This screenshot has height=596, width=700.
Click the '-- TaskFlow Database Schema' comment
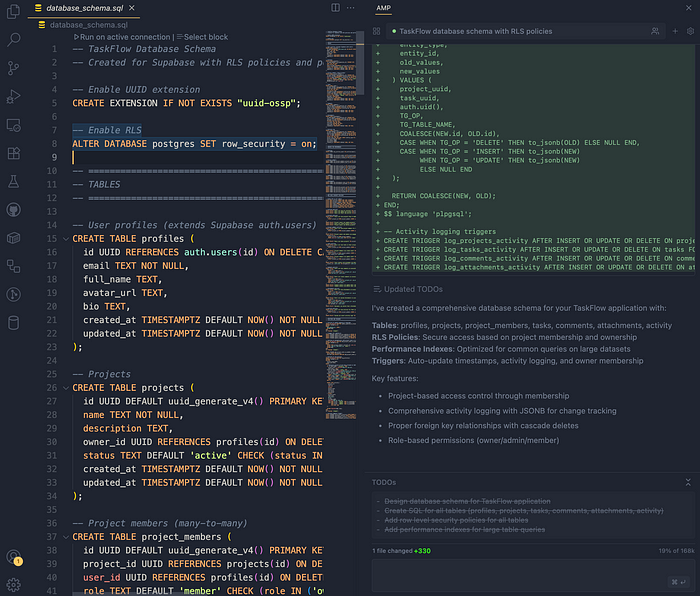(x=144, y=49)
